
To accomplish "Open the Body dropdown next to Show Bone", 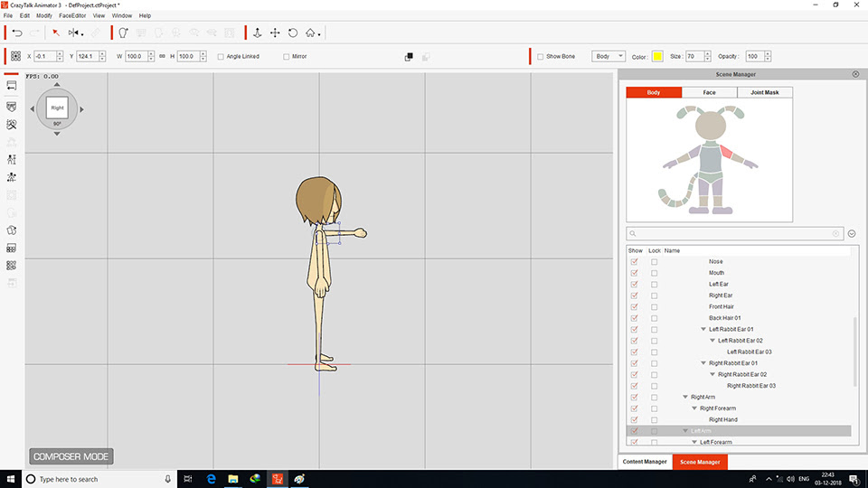I will tap(609, 56).
